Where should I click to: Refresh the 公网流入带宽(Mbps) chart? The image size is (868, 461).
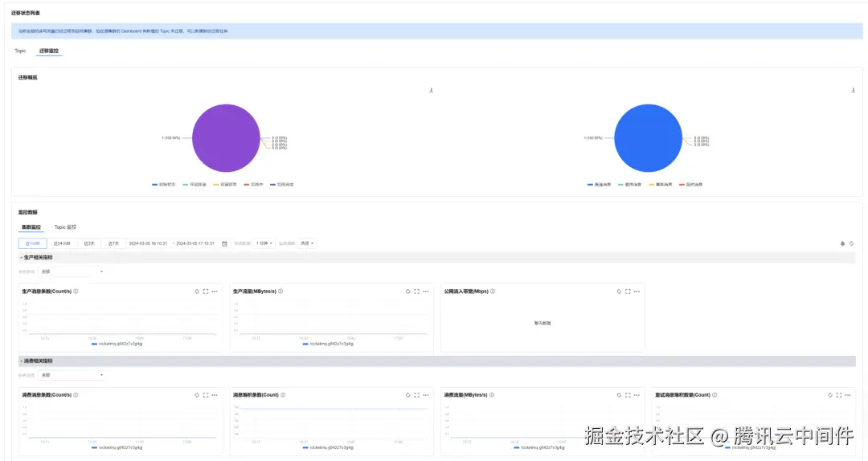619,291
